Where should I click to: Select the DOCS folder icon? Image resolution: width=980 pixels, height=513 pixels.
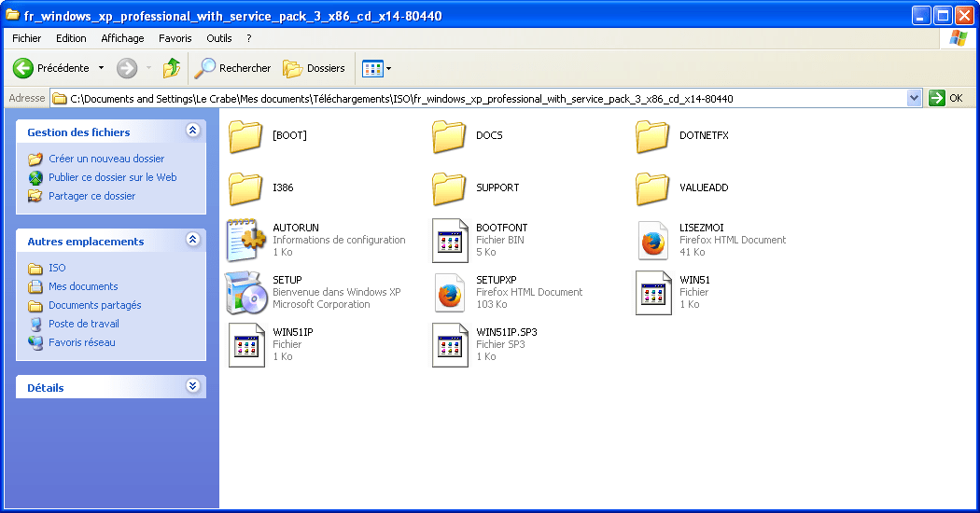click(x=449, y=137)
